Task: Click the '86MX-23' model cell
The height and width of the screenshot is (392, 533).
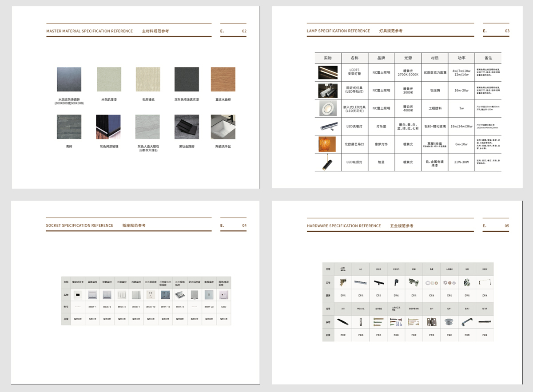Action: coord(209,307)
